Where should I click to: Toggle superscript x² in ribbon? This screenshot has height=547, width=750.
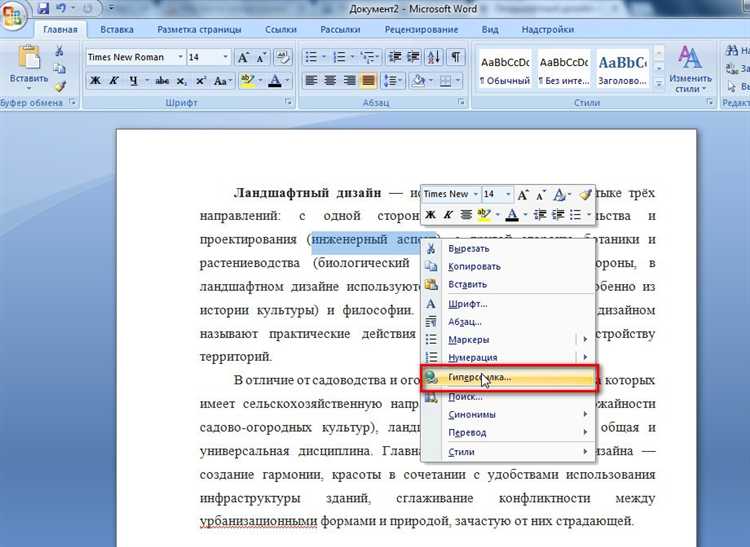point(201,80)
